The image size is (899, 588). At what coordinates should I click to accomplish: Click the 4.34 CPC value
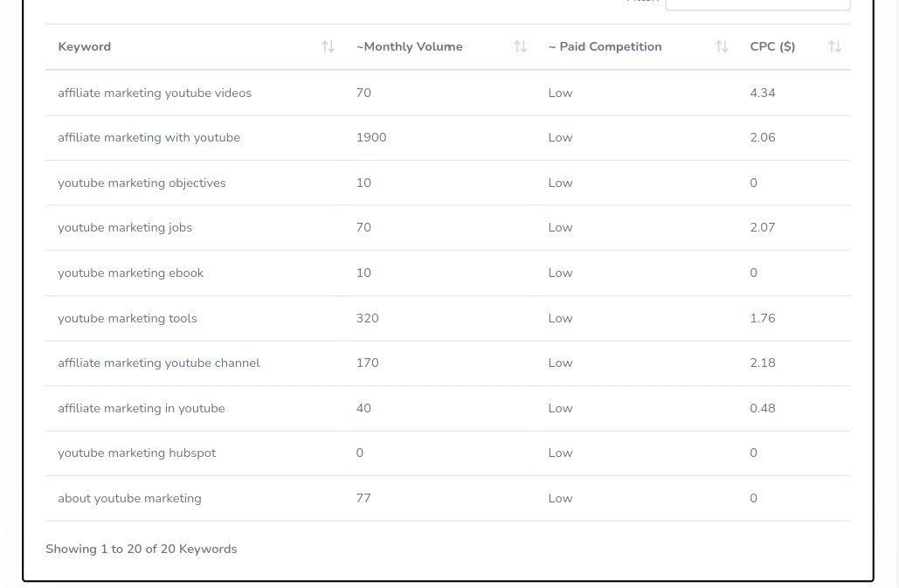(x=762, y=93)
